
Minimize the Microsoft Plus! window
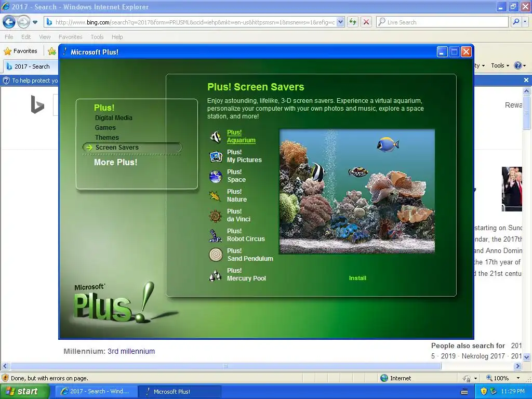(442, 52)
